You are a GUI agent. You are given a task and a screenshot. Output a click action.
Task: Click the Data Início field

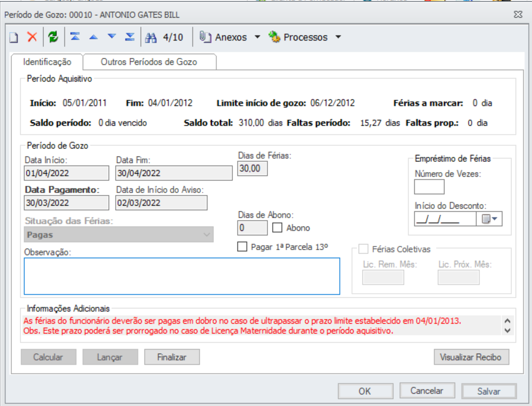click(67, 173)
